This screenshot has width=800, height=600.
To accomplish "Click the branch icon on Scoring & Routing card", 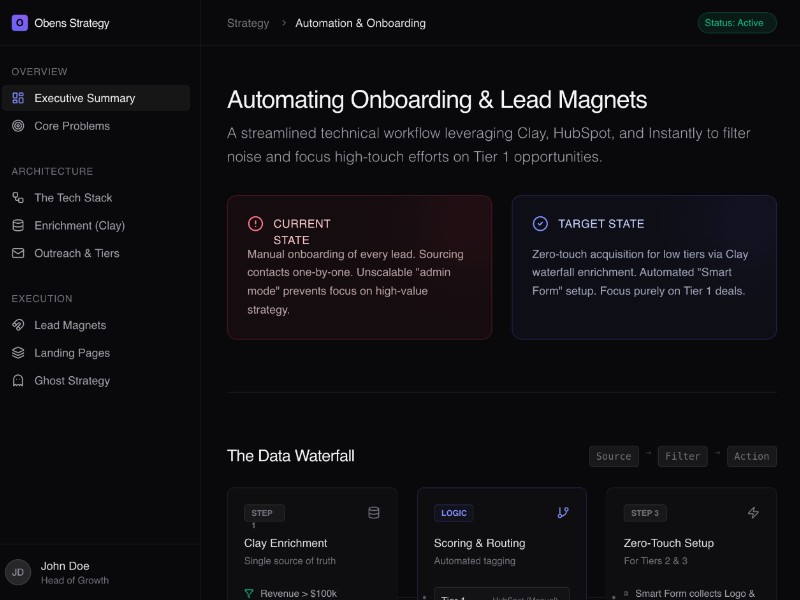I will (563, 512).
